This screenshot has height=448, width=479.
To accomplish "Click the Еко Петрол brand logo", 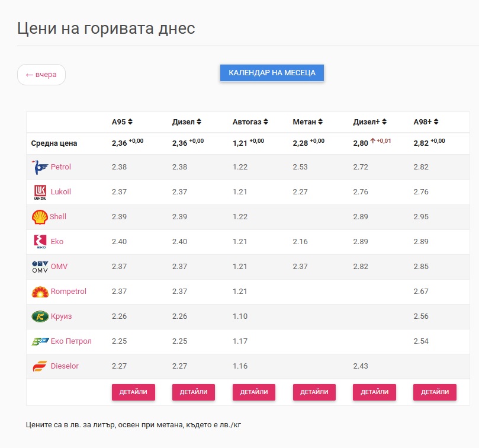I will pyautogui.click(x=40, y=341).
